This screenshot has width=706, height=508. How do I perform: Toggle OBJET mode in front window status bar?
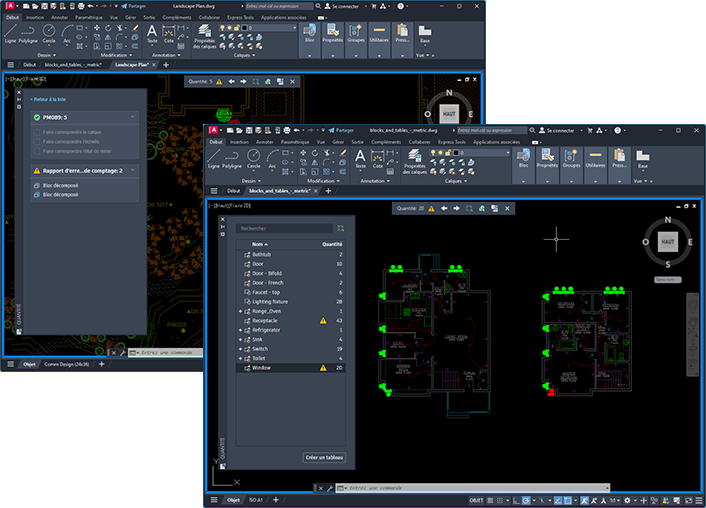pos(476,500)
